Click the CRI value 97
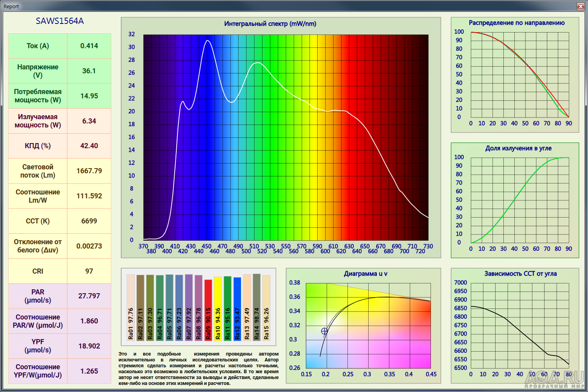 89,271
